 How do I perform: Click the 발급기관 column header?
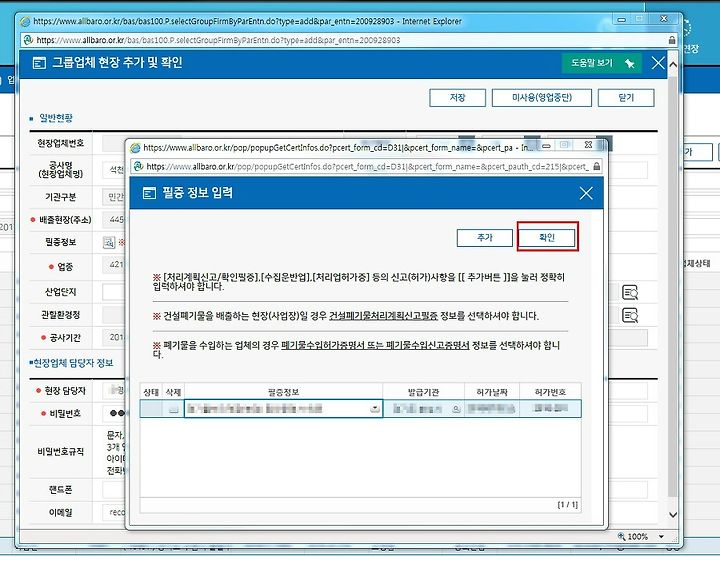[423, 392]
